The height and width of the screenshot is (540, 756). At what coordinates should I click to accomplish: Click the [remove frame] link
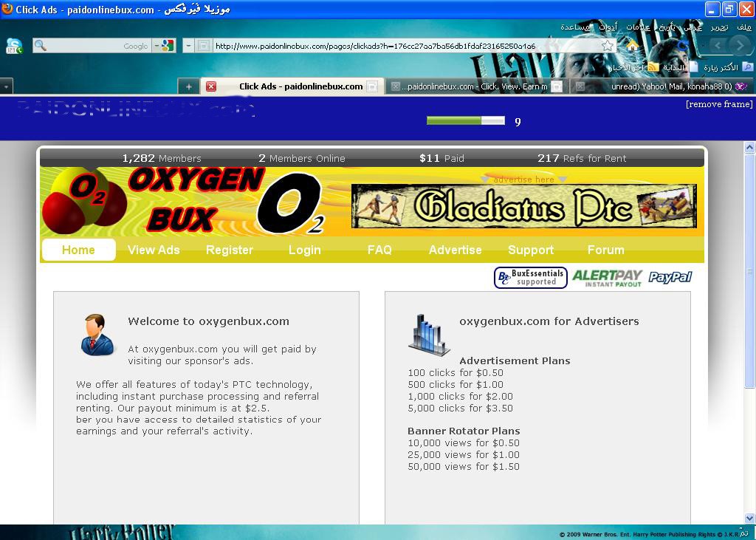click(719, 103)
